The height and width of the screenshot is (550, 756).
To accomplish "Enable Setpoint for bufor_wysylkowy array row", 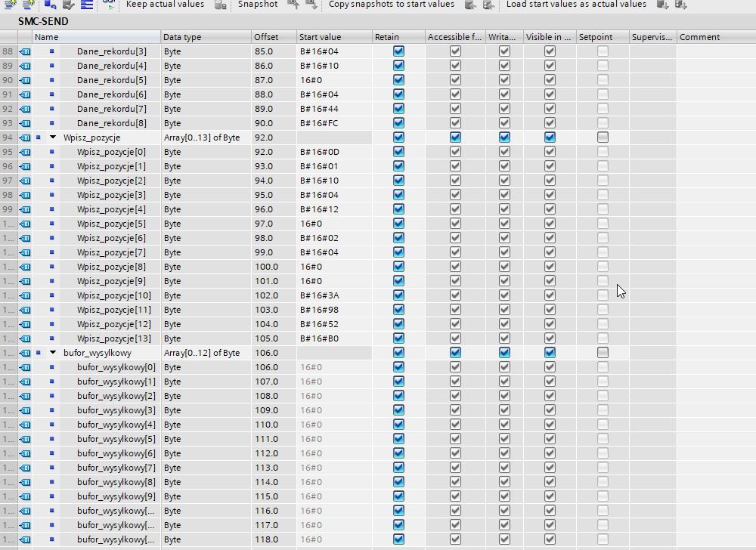I will (603, 353).
